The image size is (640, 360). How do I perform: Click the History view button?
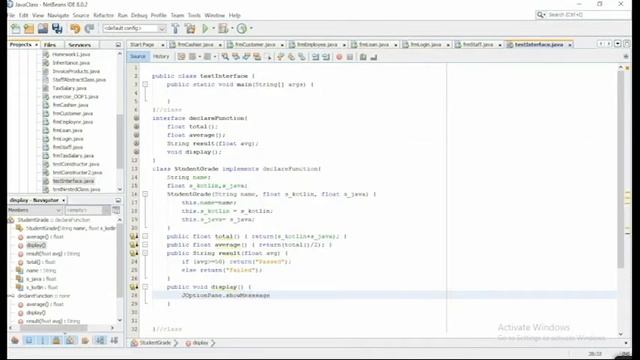coord(161,57)
